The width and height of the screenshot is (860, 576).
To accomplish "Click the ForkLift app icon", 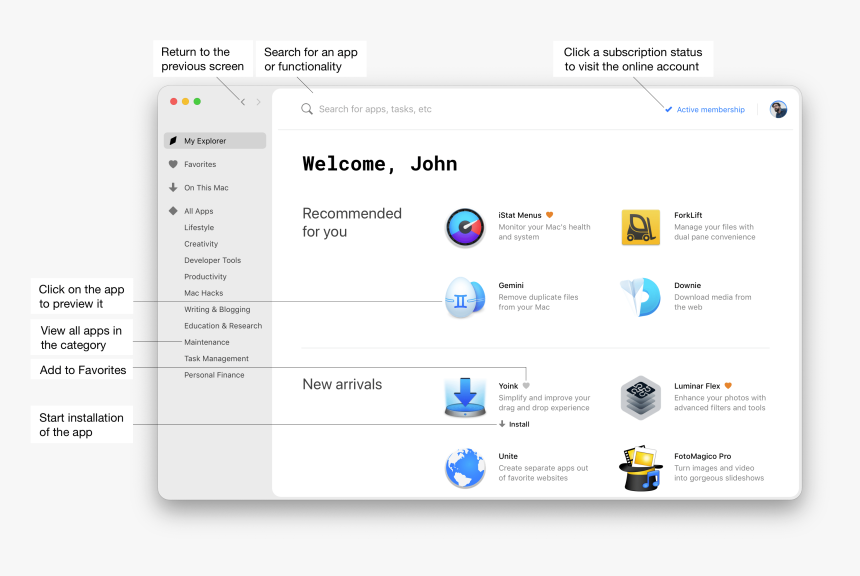I will (x=640, y=227).
